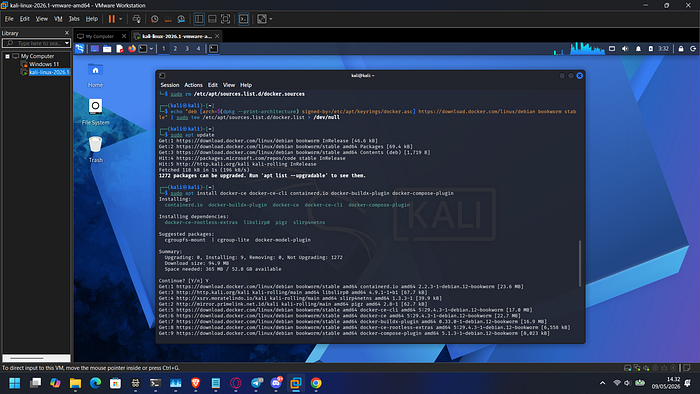
Task: Switch to workspace 2
Action: (x=175, y=49)
